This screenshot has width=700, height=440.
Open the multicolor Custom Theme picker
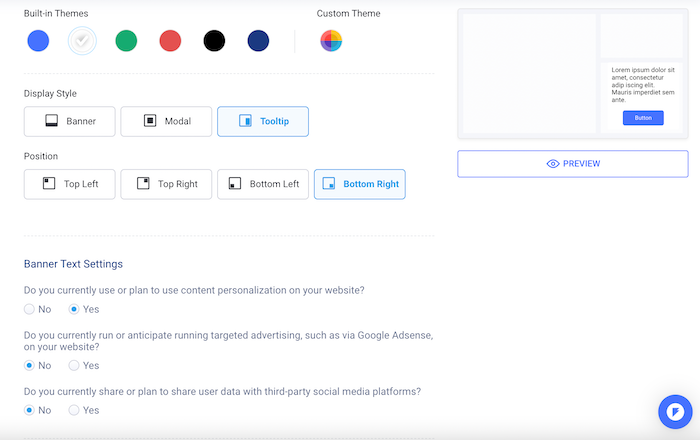pyautogui.click(x=331, y=41)
